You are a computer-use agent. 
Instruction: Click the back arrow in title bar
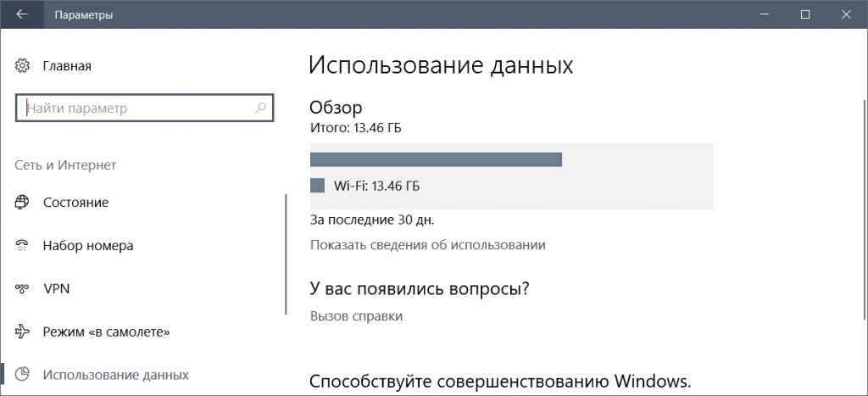pyautogui.click(x=22, y=14)
